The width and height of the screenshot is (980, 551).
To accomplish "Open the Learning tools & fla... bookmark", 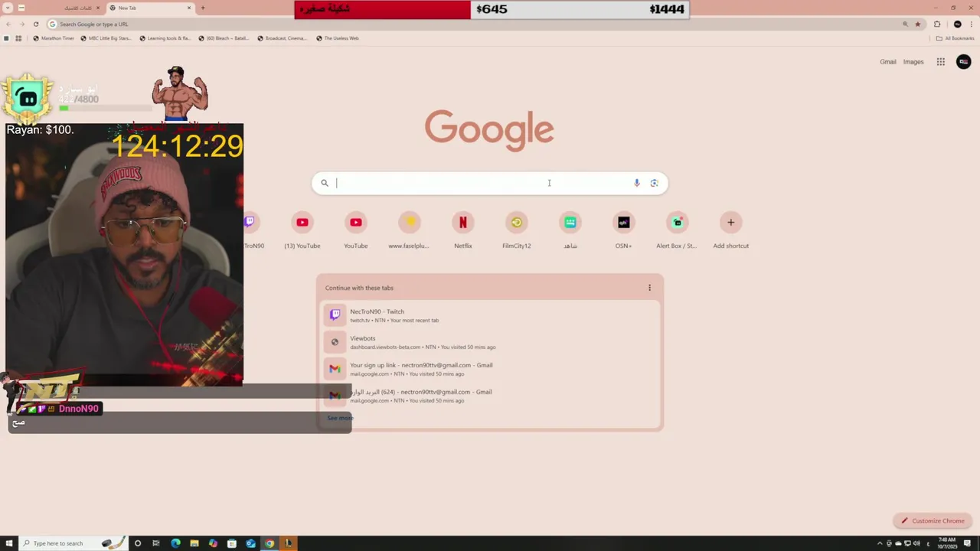I will pyautogui.click(x=165, y=38).
